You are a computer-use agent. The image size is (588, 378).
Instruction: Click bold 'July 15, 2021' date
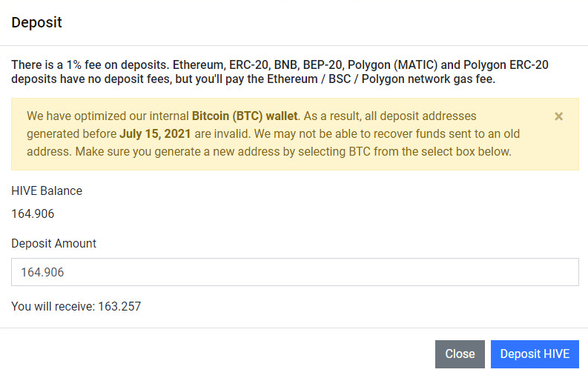155,134
